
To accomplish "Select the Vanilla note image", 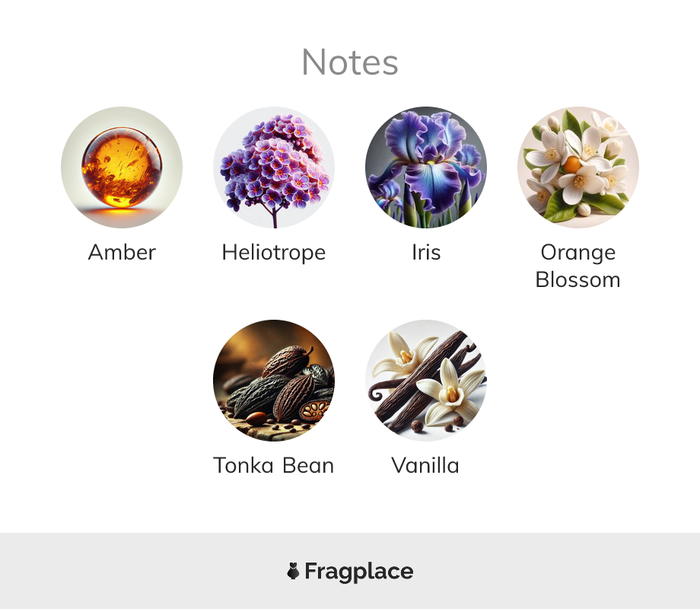I will click(x=426, y=380).
